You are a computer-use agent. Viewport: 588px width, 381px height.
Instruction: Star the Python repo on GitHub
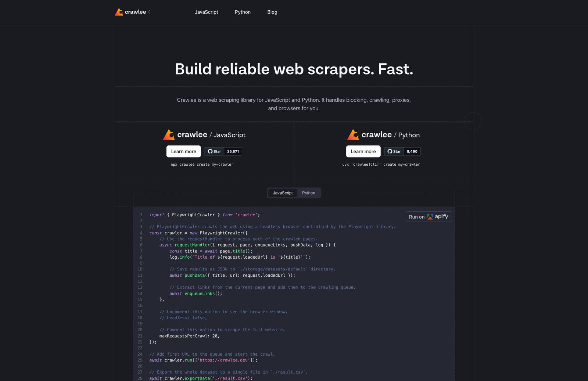point(394,151)
